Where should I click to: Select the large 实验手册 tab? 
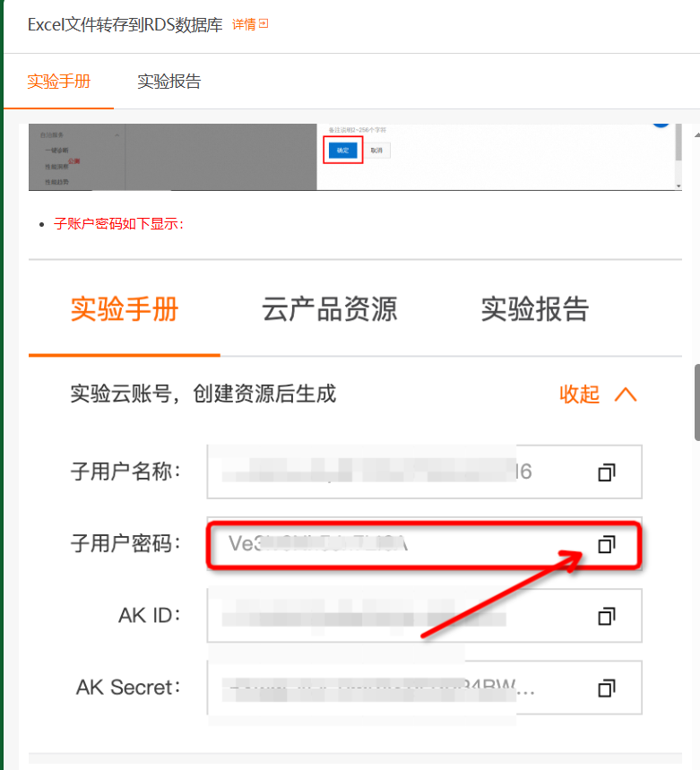click(x=125, y=309)
